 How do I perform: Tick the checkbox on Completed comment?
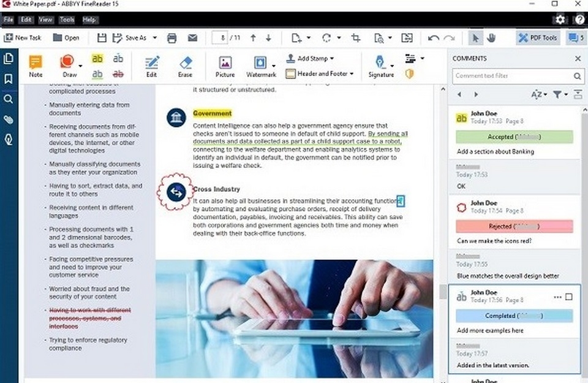coord(569,297)
